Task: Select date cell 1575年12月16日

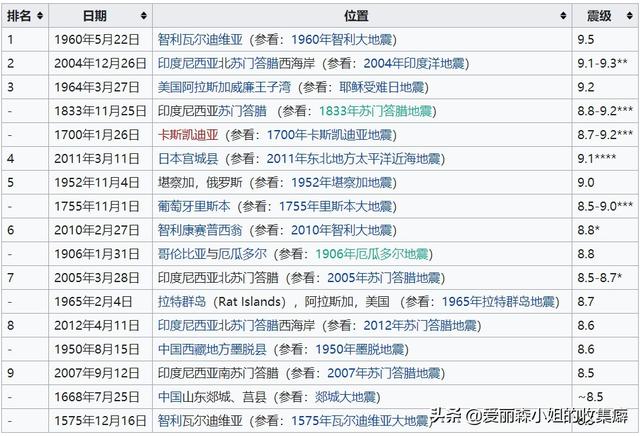Action: click(x=100, y=420)
